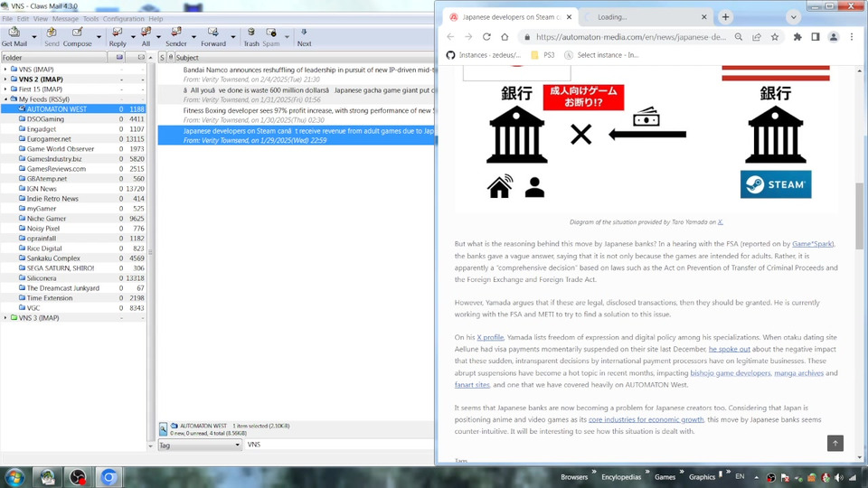Bookmark page with star icon
The image size is (868, 488).
click(x=775, y=37)
